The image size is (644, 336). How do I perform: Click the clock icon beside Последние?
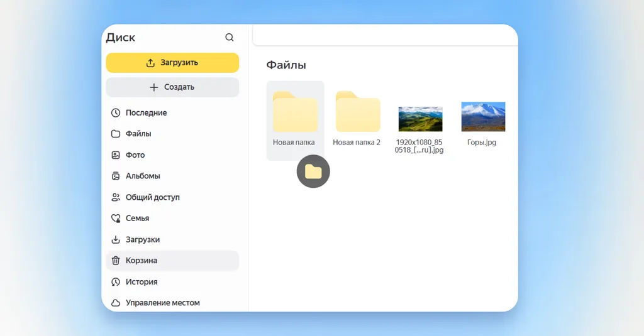pos(116,112)
